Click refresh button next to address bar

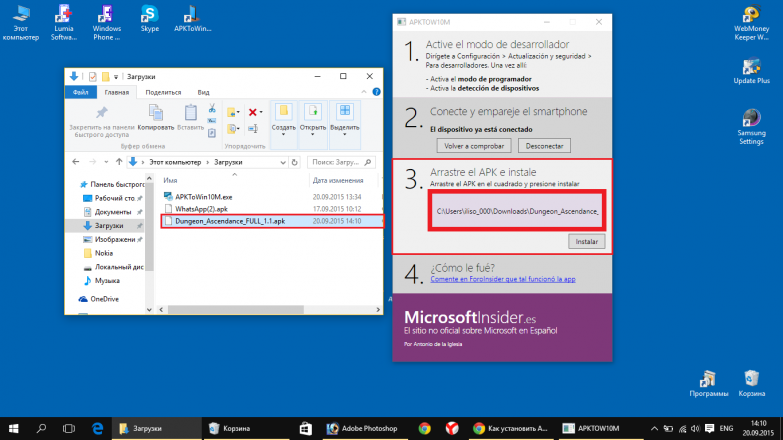pos(295,162)
